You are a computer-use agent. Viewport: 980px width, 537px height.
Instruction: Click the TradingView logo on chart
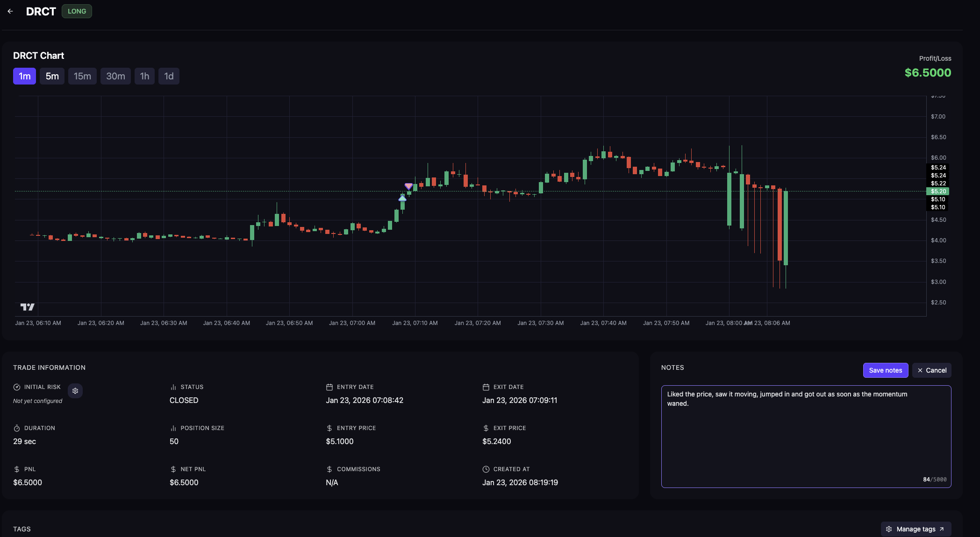[28, 307]
